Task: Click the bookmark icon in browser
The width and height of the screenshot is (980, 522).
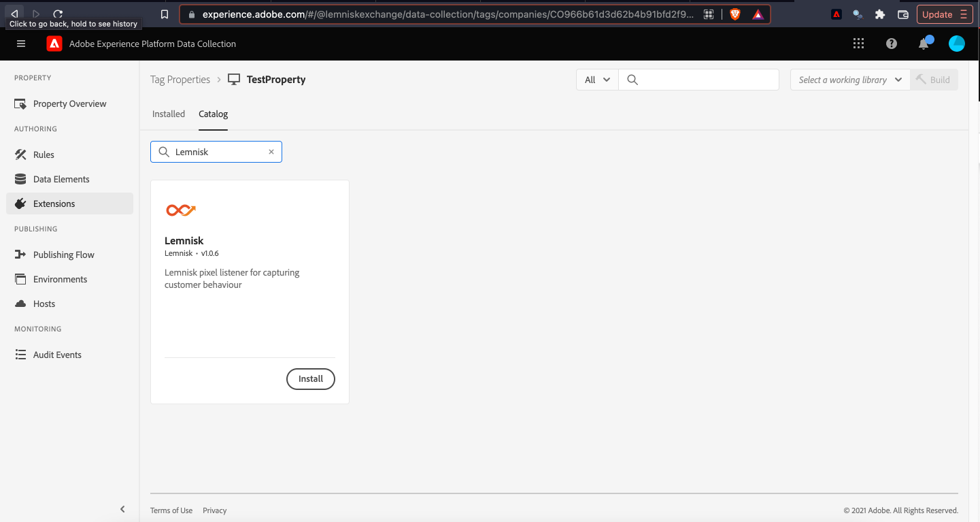Action: click(x=164, y=14)
